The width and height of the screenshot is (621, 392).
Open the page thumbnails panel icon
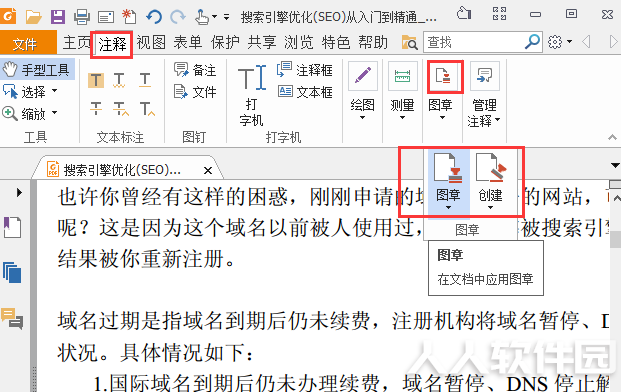(12, 272)
